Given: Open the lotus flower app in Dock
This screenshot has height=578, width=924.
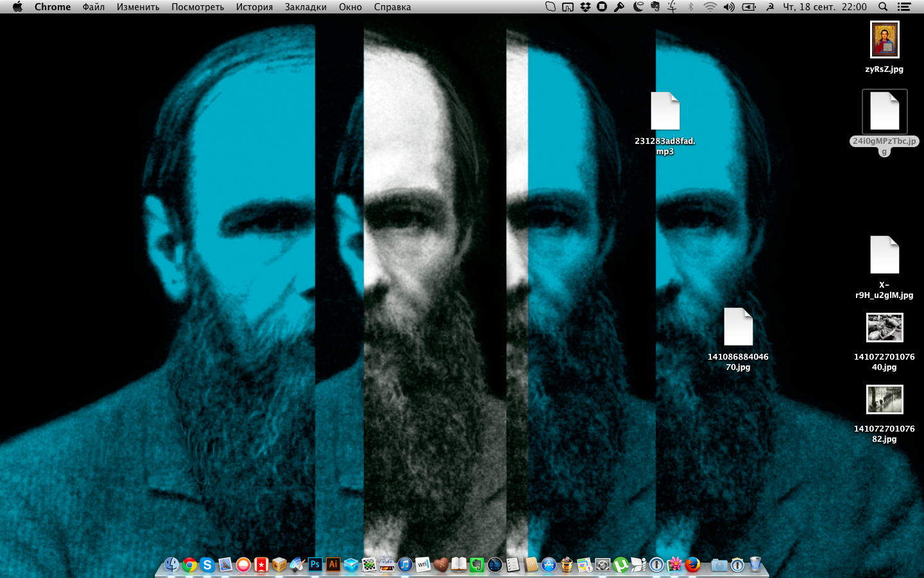Looking at the screenshot, I should tap(674, 565).
